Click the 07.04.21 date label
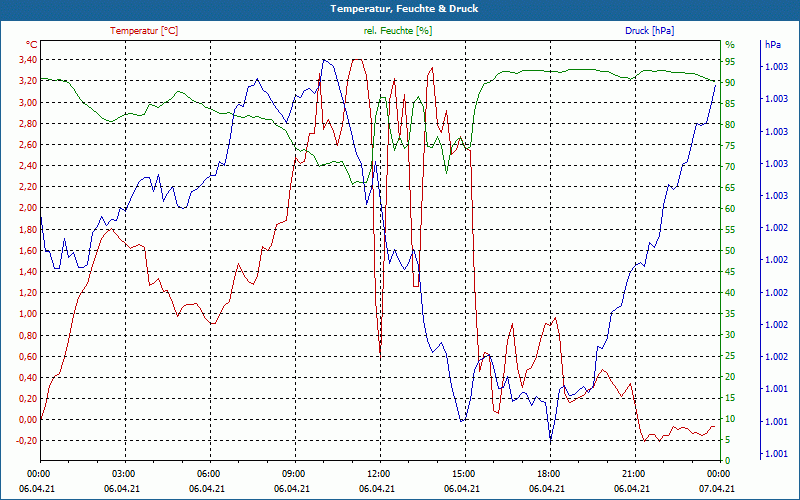Screen dimensions: 800x500 [717, 489]
